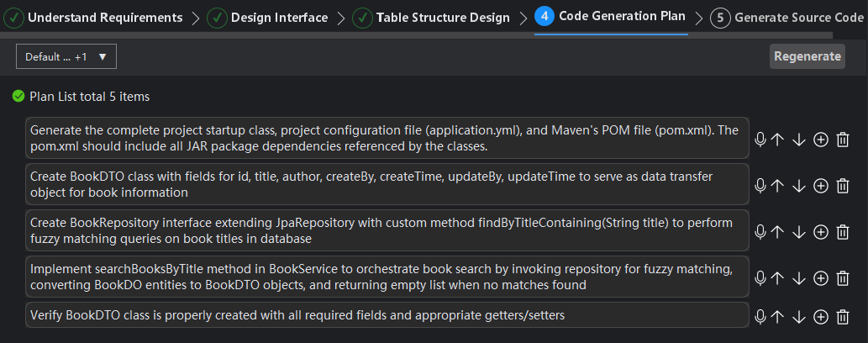Edit the BookRepository interface plan text

click(387, 231)
